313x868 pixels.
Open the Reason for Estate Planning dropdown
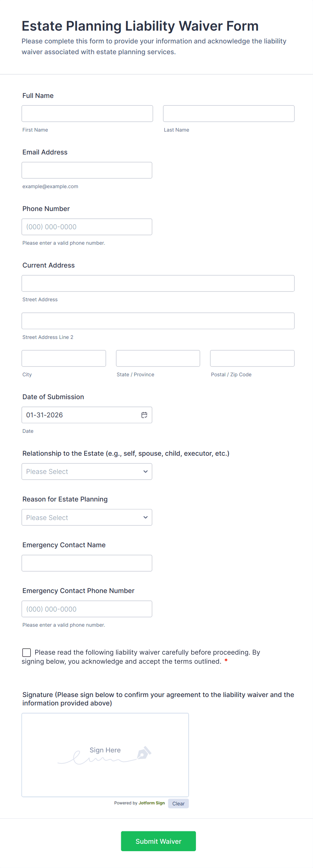(86, 517)
